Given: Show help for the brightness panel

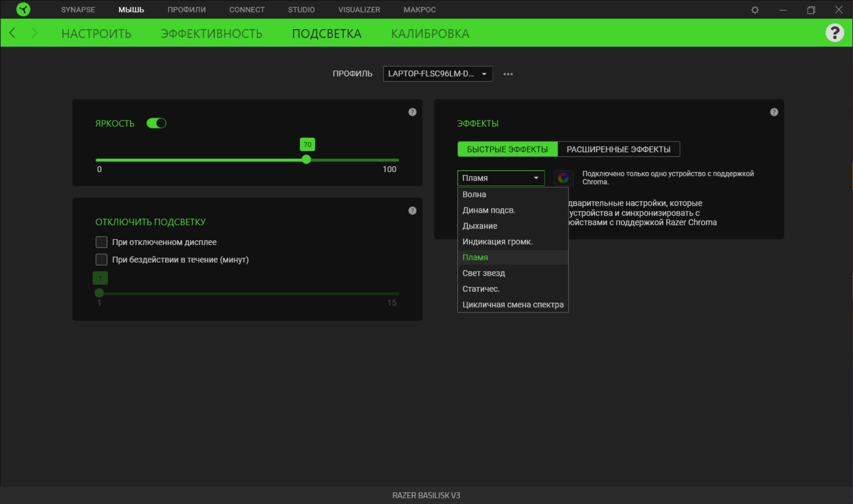Looking at the screenshot, I should coord(412,112).
